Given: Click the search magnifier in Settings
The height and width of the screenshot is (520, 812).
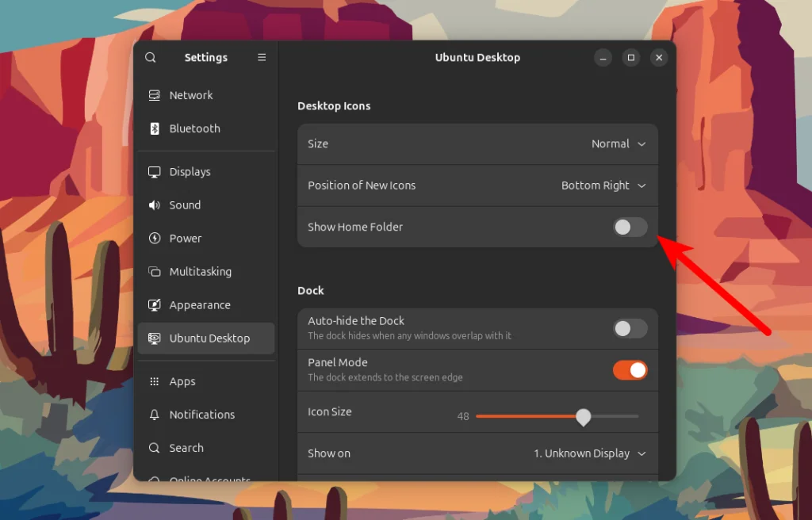Looking at the screenshot, I should pos(150,57).
